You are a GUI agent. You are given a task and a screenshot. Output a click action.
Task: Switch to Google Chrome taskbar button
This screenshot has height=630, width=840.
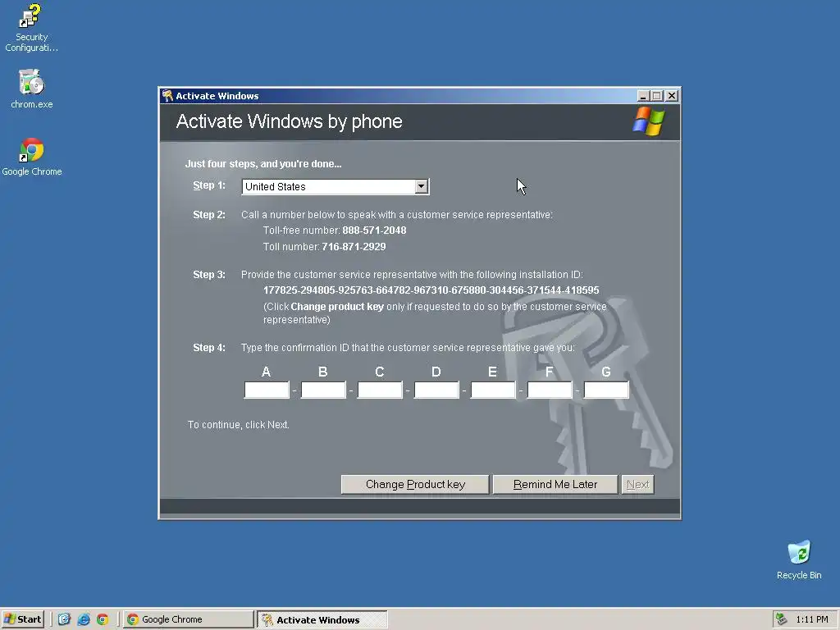(188, 620)
